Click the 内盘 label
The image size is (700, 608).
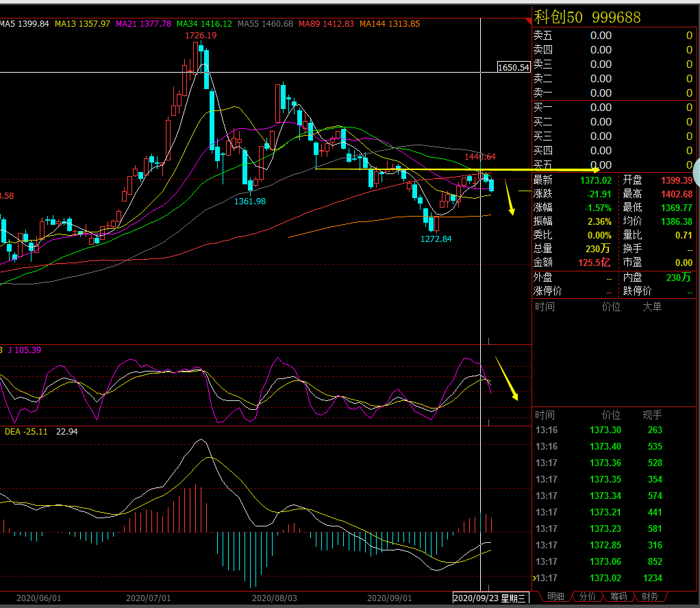tap(632, 278)
